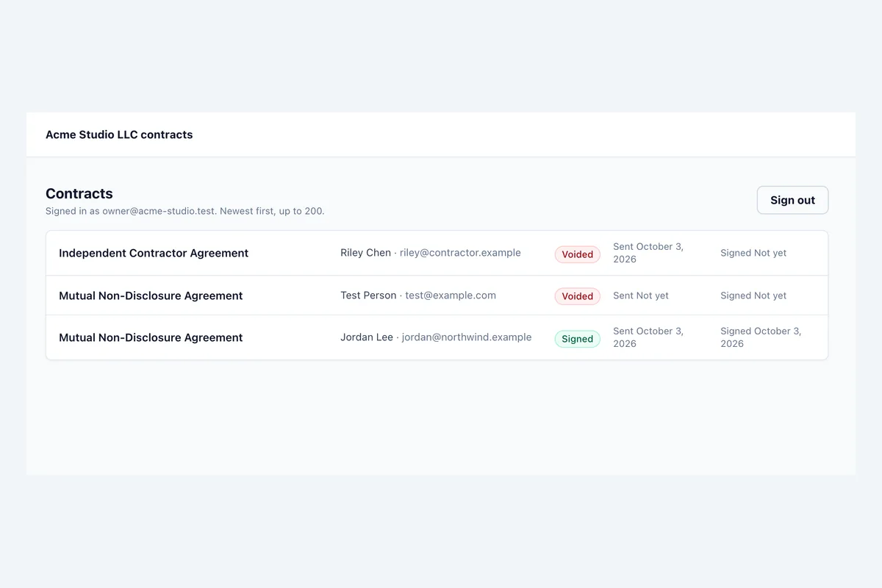
Task: Click the Voided badge in Test Person's row
Action: point(577,296)
